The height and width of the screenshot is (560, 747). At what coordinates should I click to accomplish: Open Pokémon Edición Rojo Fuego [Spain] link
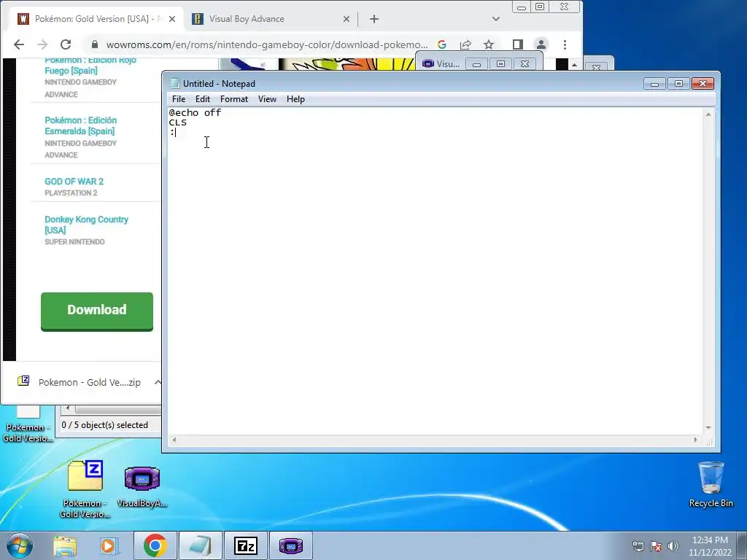[90, 65]
